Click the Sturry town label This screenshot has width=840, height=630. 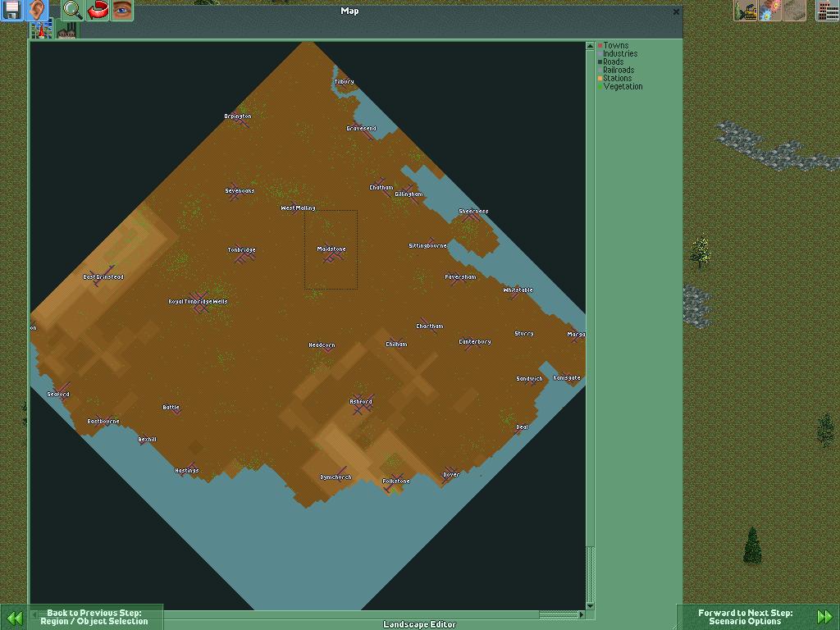pyautogui.click(x=524, y=333)
